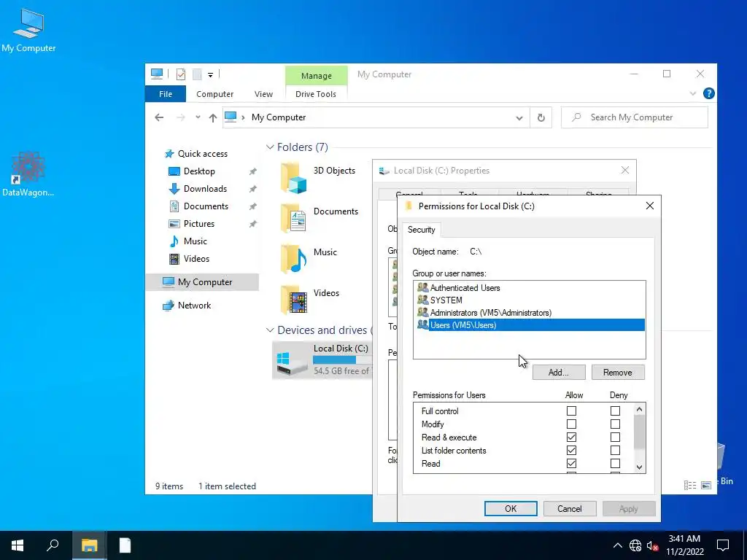This screenshot has height=560, width=747.
Task: Check Deny for Read & execute
Action: (x=616, y=437)
